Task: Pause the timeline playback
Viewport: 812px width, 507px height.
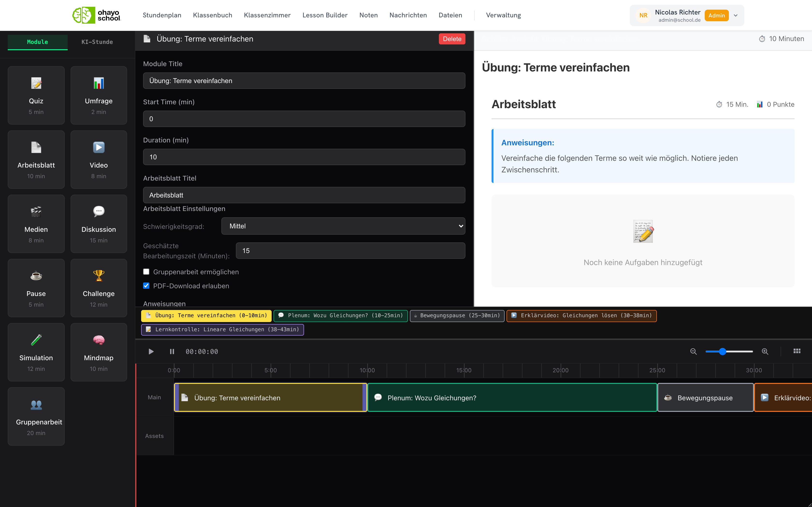Action: pyautogui.click(x=172, y=352)
